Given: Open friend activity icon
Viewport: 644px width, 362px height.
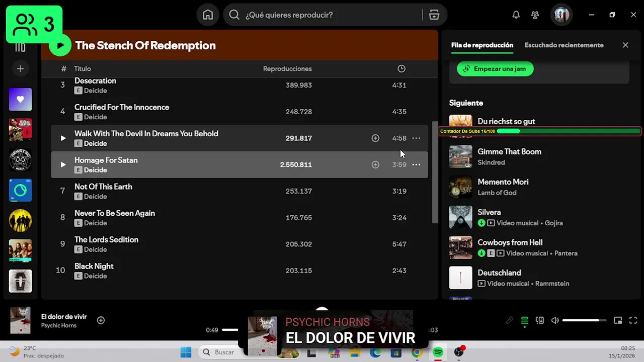Looking at the screenshot, I should click(x=535, y=15).
